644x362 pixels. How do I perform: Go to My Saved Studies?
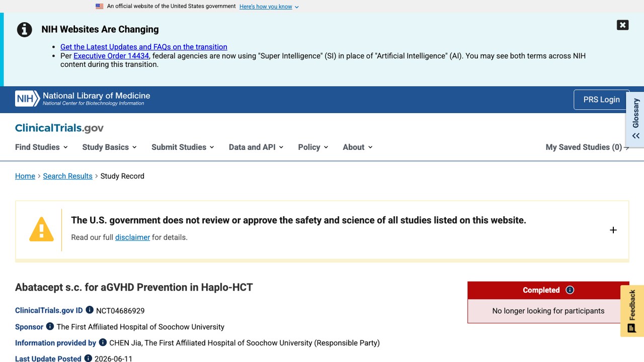[x=587, y=147]
